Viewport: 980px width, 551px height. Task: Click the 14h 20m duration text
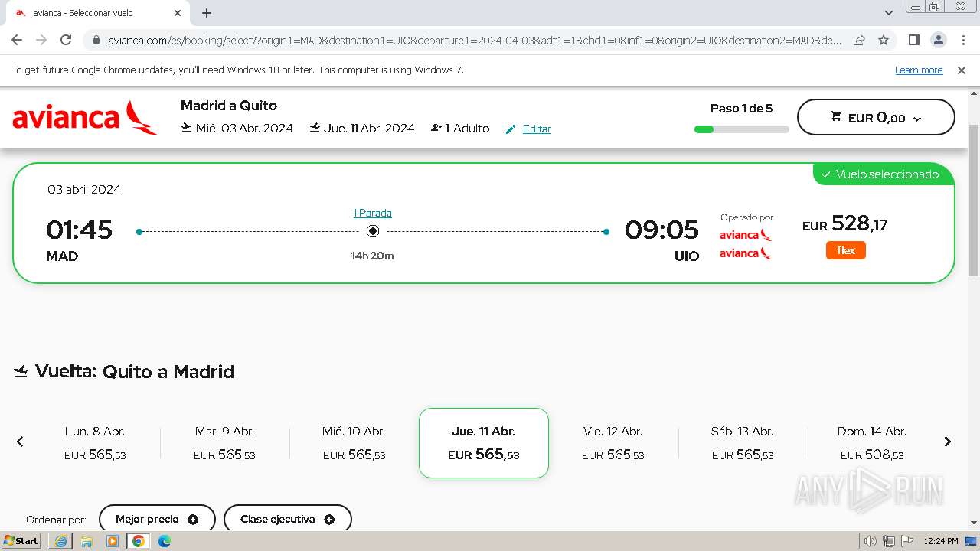[372, 256]
